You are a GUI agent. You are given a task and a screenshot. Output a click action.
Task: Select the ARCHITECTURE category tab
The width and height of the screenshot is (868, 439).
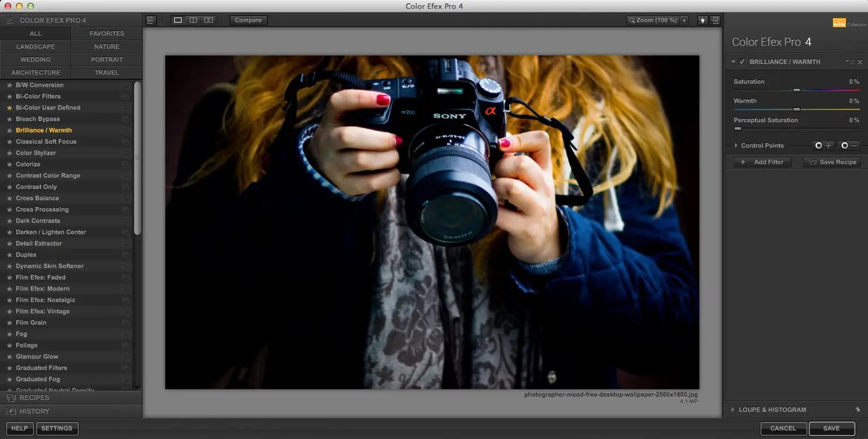click(x=36, y=72)
